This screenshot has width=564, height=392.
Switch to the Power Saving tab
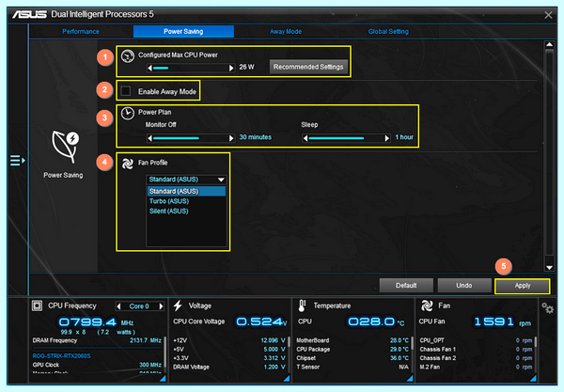(183, 32)
